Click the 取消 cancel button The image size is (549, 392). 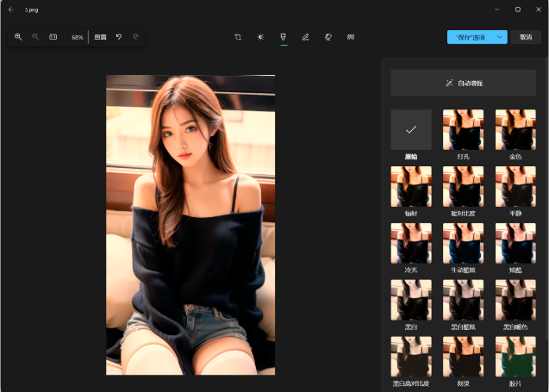coord(525,37)
